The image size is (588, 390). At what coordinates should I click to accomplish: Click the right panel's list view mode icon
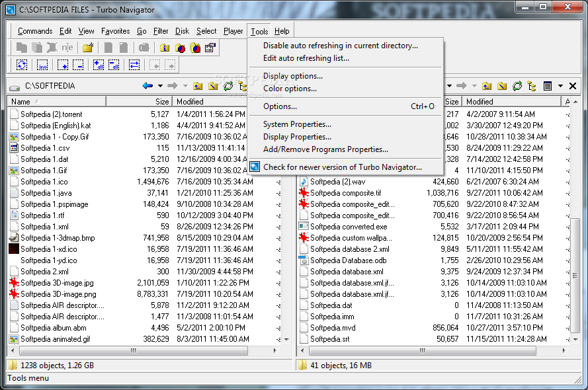tap(548, 86)
